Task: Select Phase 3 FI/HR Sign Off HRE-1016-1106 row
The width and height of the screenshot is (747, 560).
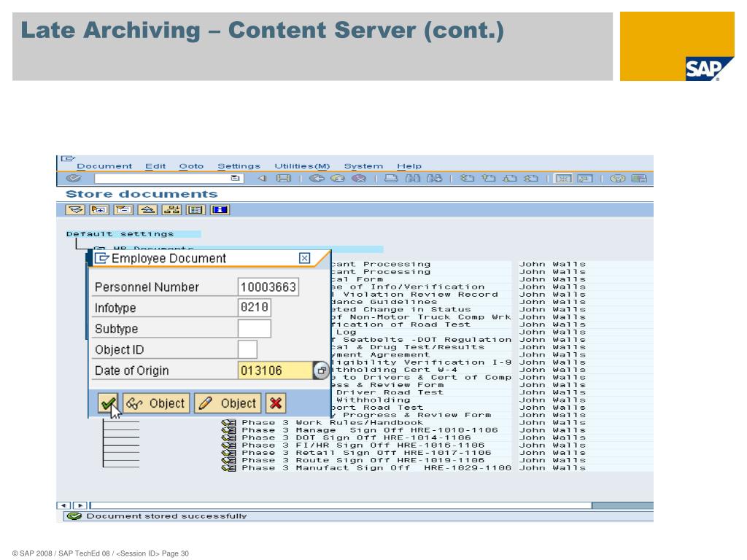Action: [x=363, y=446]
